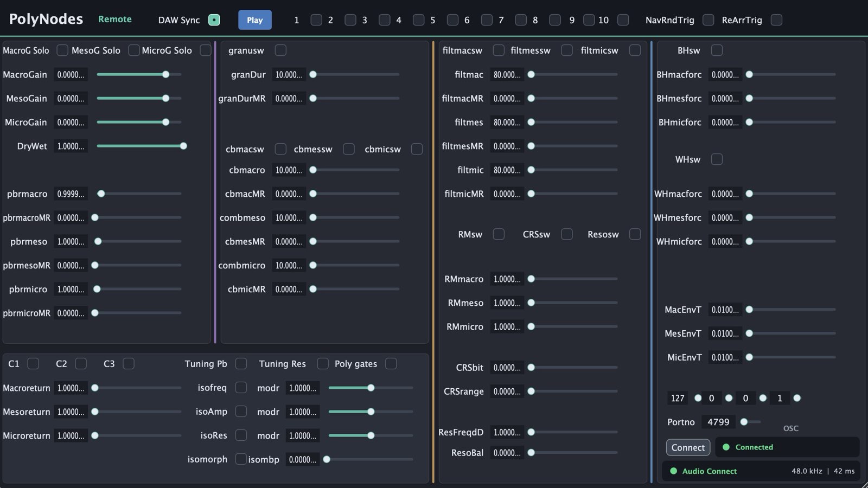This screenshot has height=488, width=868.
Task: Enable preset slot 5 checkbox
Action: point(452,20)
